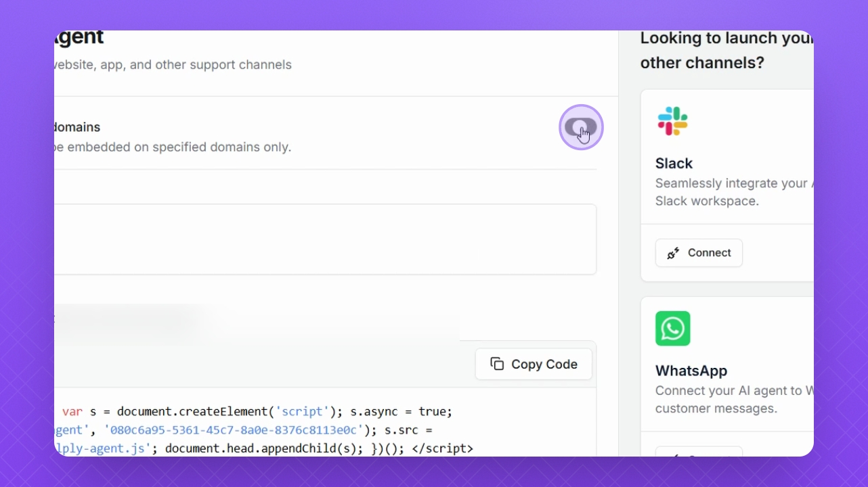Toggle the allowed domains switch
The image size is (868, 487).
coord(581,127)
